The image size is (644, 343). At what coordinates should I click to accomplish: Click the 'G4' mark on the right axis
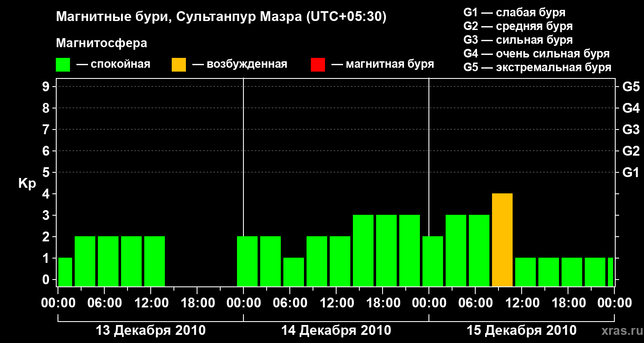pyautogui.click(x=631, y=108)
